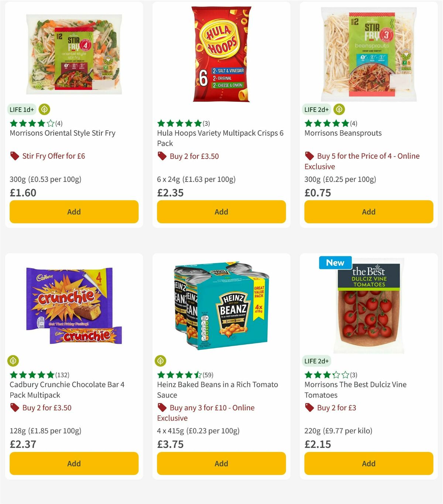Click the leaf sustainability icon on Morrisons Oriental Style Stir Fry
443x504 pixels.
tap(44, 110)
